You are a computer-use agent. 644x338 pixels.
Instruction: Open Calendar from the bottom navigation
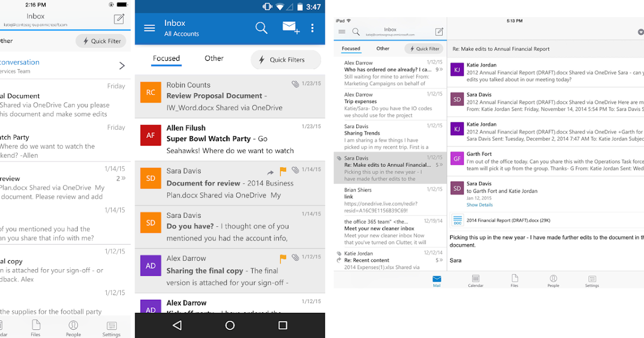tap(475, 280)
